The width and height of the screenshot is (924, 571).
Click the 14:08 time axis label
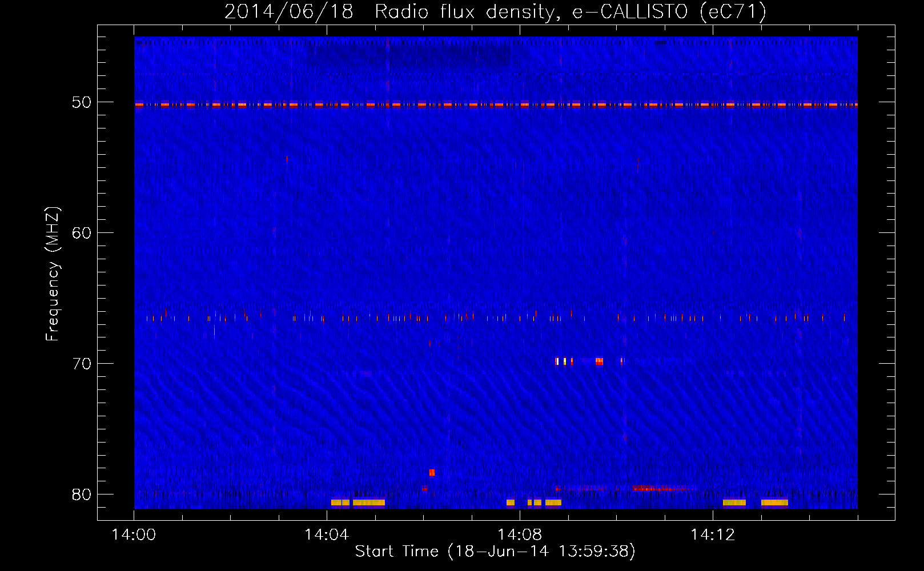(x=520, y=535)
